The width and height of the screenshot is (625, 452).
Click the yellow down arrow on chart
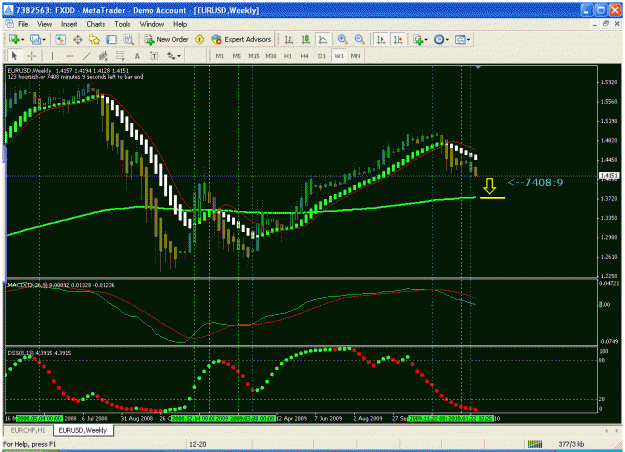tap(489, 186)
